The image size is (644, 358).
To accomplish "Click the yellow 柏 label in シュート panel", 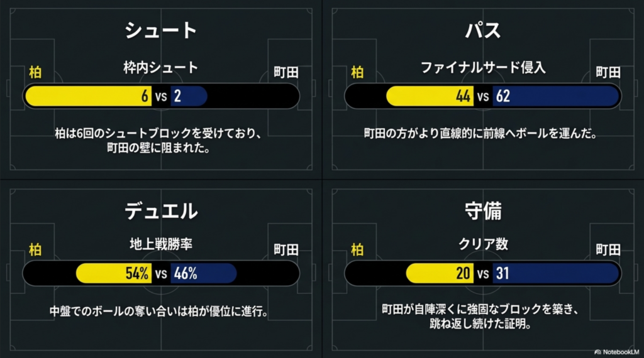I will tap(35, 72).
